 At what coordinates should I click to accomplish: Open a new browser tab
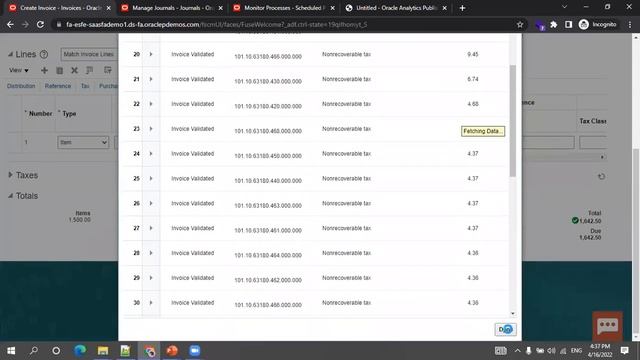[x=462, y=8]
